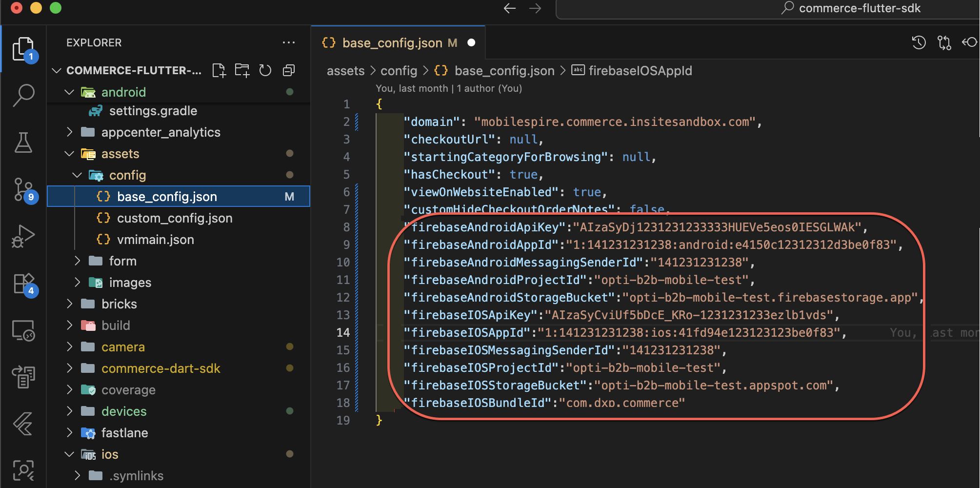Click the firebaseIOSBundleId line
The image size is (980, 488).
tap(544, 403)
